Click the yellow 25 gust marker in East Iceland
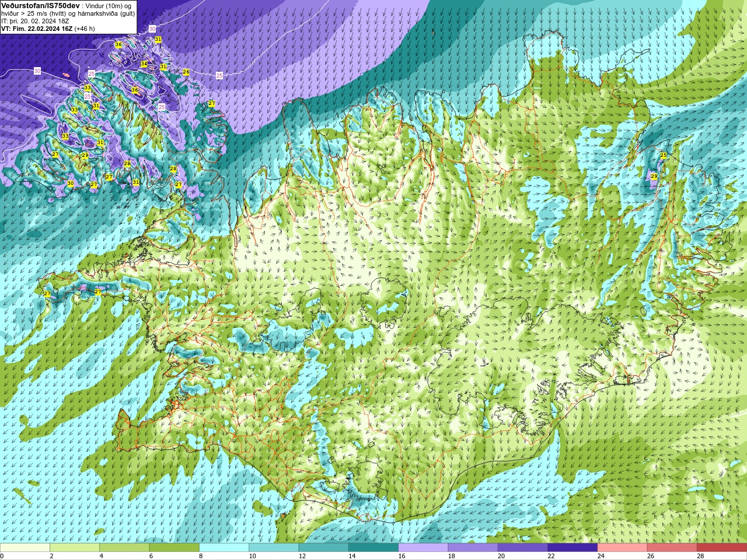Screen dimensions: 747x560 point(664,155)
